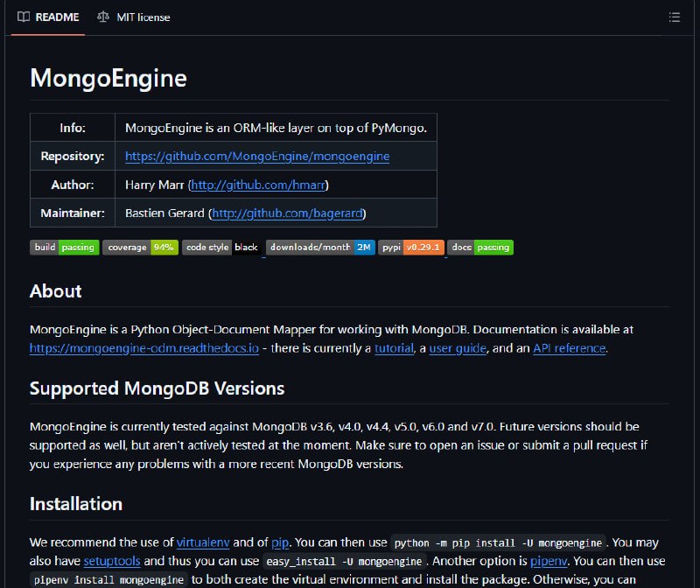
Task: Follow the pip link
Action: tap(280, 542)
